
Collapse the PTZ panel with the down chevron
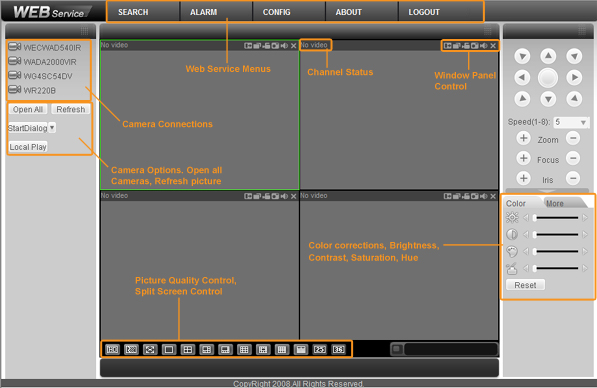click(x=547, y=191)
